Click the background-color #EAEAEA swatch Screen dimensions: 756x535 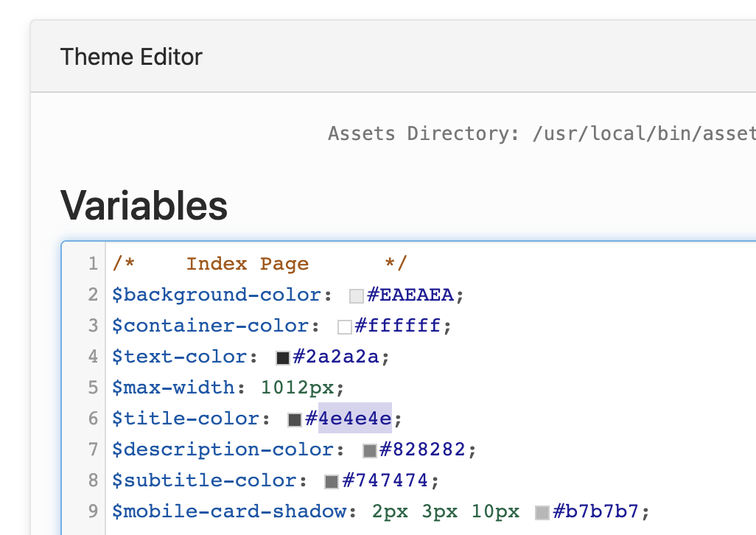point(356,294)
